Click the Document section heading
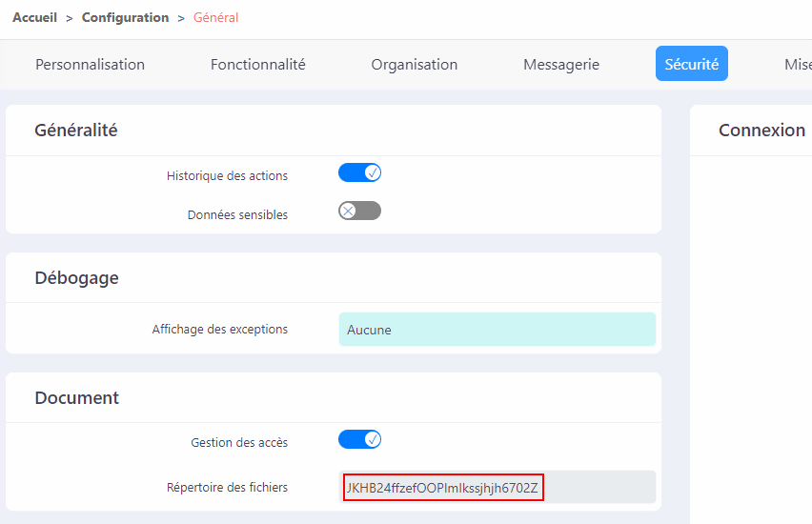 click(x=76, y=397)
